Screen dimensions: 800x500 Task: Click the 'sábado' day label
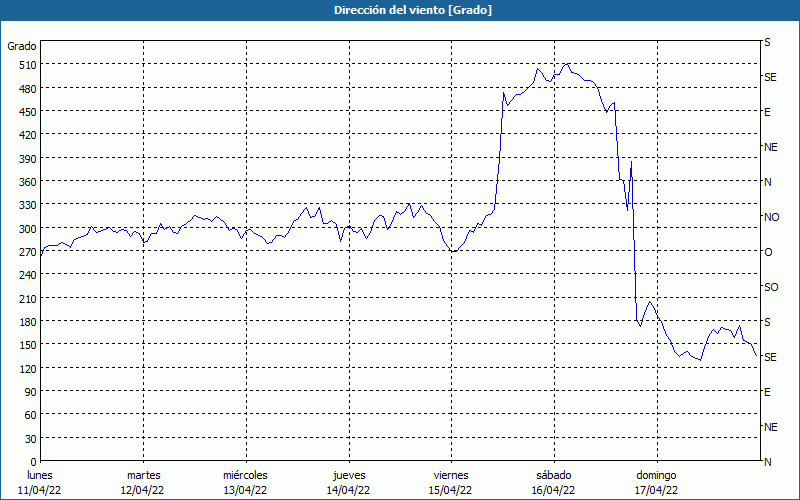554,475
